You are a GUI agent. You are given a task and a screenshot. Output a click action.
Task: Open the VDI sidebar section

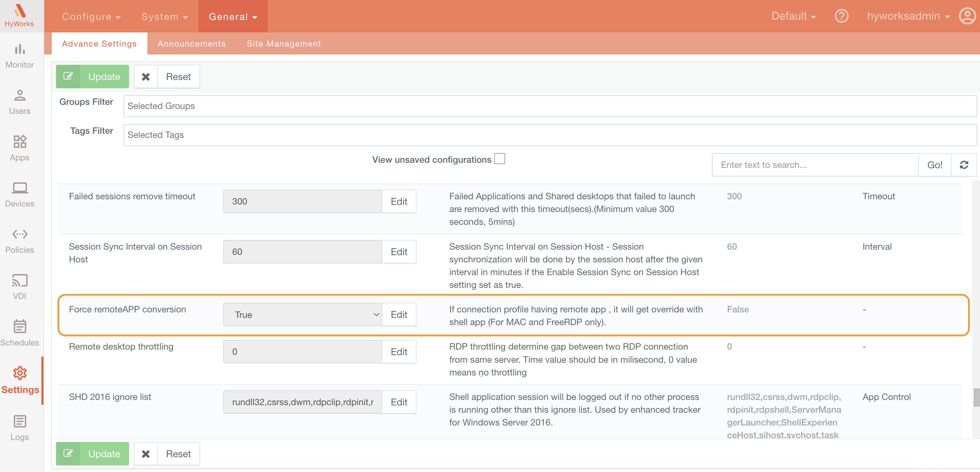click(19, 287)
